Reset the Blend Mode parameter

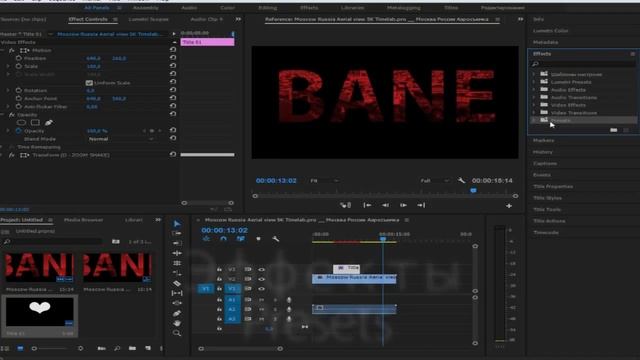click(x=173, y=138)
